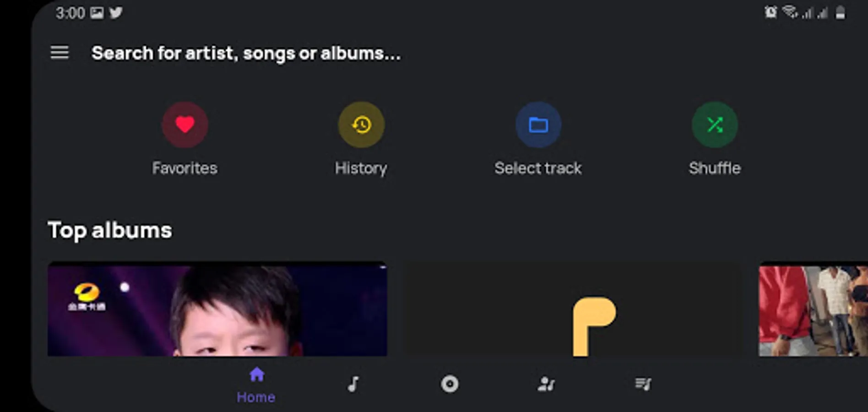
Task: Tap the blue folder Select track icon
Action: click(538, 125)
